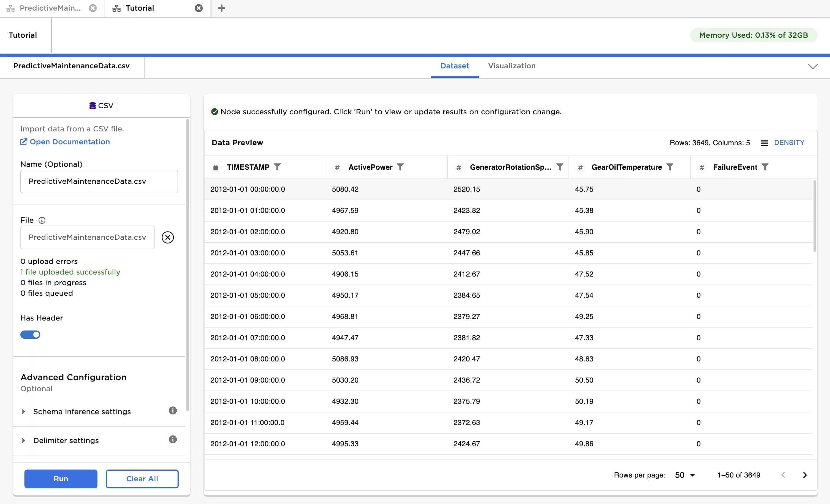Click the calendar icon in the TIMESTAMP header
Screen dimensions: 830x504
pyautogui.click(x=216, y=167)
